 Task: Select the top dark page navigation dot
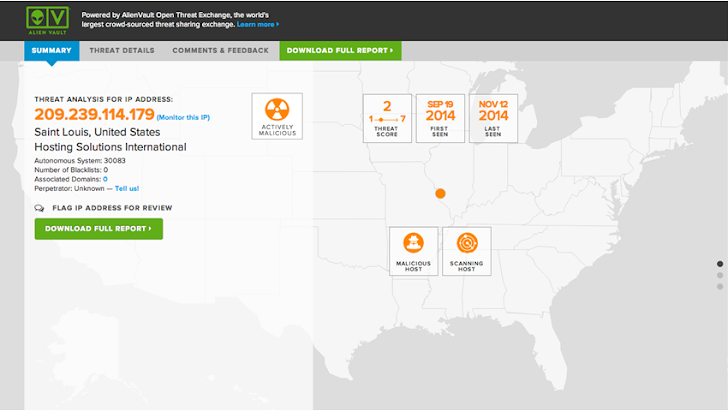tap(720, 264)
